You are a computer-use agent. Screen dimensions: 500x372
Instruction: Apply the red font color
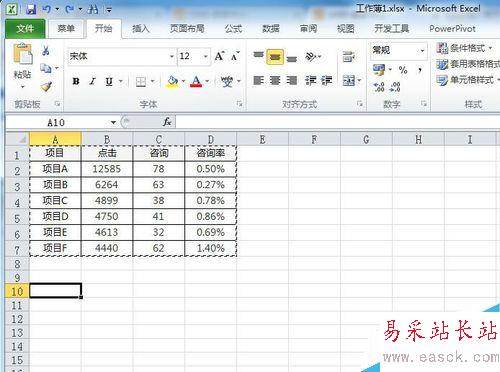pyautogui.click(x=196, y=81)
